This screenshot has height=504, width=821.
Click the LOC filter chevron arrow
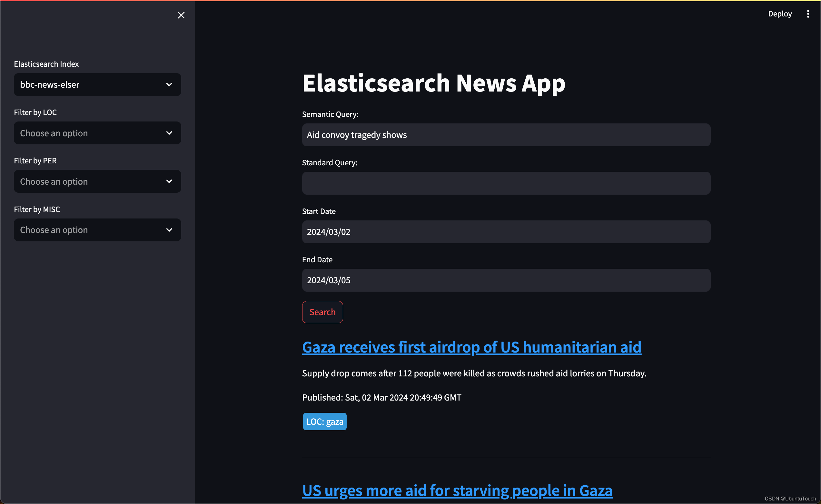pos(168,133)
